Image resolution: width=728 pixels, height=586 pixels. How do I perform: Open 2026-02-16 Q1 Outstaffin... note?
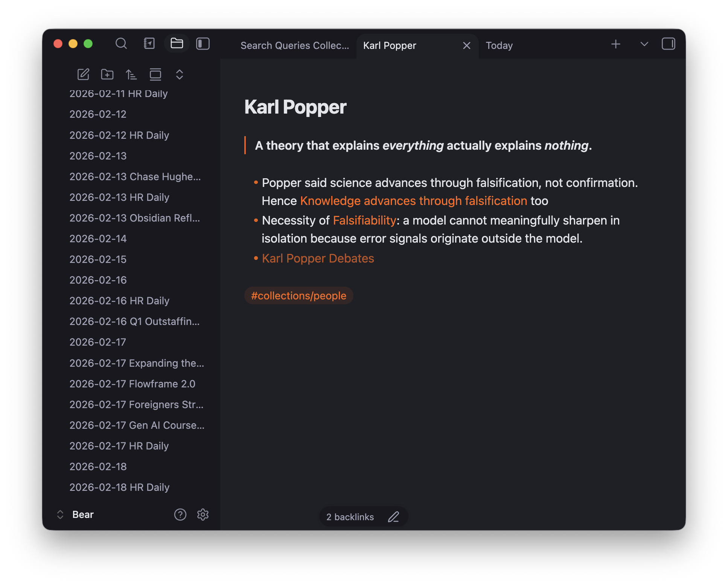[x=134, y=321]
